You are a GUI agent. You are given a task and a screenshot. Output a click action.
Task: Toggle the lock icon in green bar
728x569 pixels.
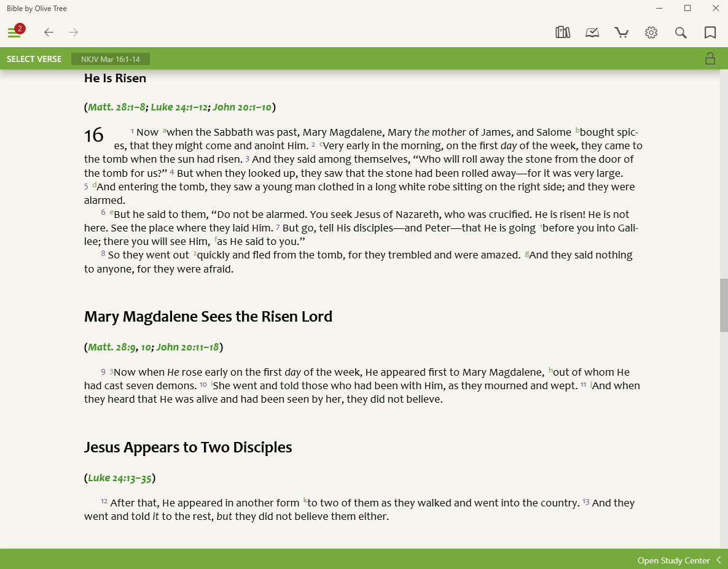pyautogui.click(x=710, y=59)
